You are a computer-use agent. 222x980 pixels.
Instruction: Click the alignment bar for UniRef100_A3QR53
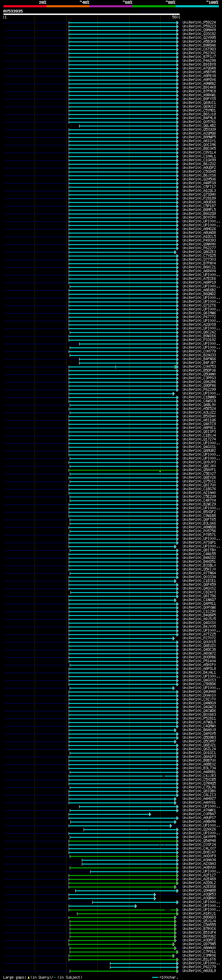112,895
